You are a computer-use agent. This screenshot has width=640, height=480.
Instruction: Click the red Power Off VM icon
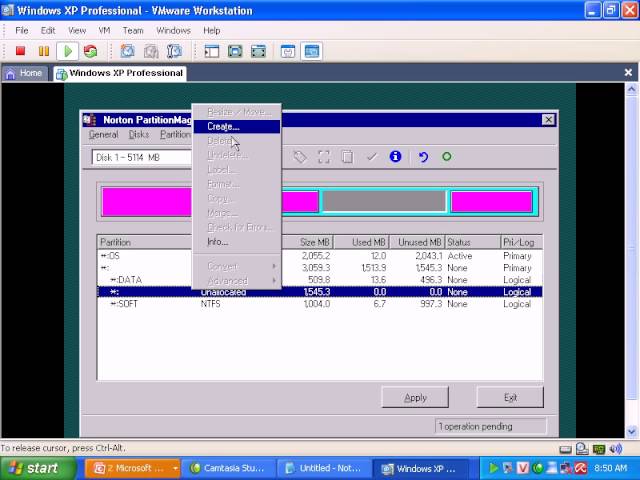(20, 51)
